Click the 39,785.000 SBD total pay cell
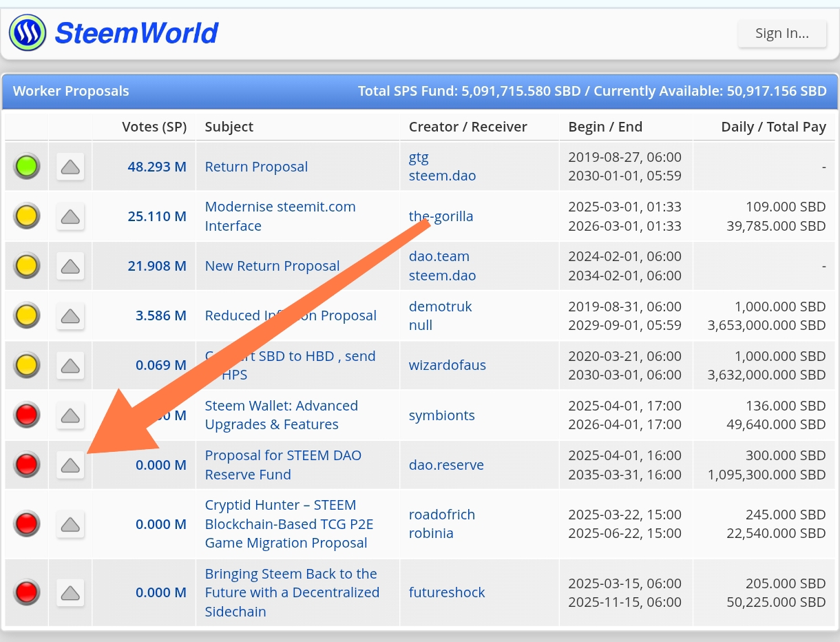The image size is (840, 642). click(776, 226)
